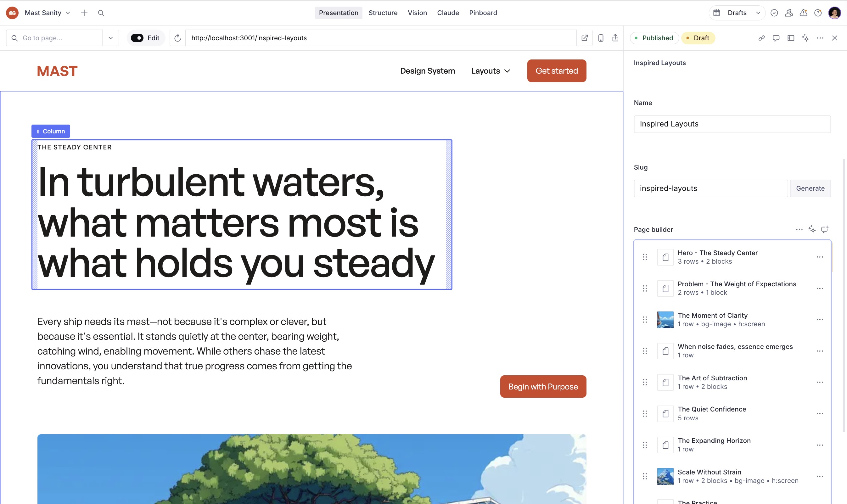Image resolution: width=847 pixels, height=504 pixels.
Task: Open the tasks checkmark circle icon
Action: (774, 13)
